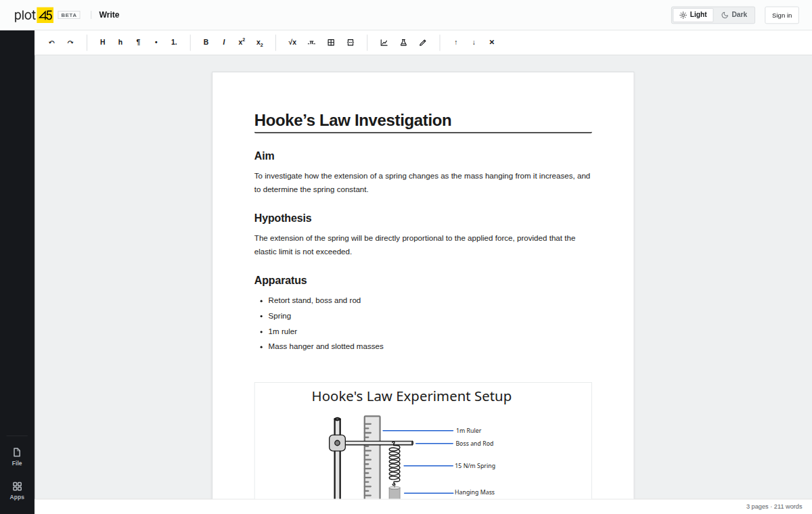
Task: Switch to Dark theme
Action: [734, 15]
